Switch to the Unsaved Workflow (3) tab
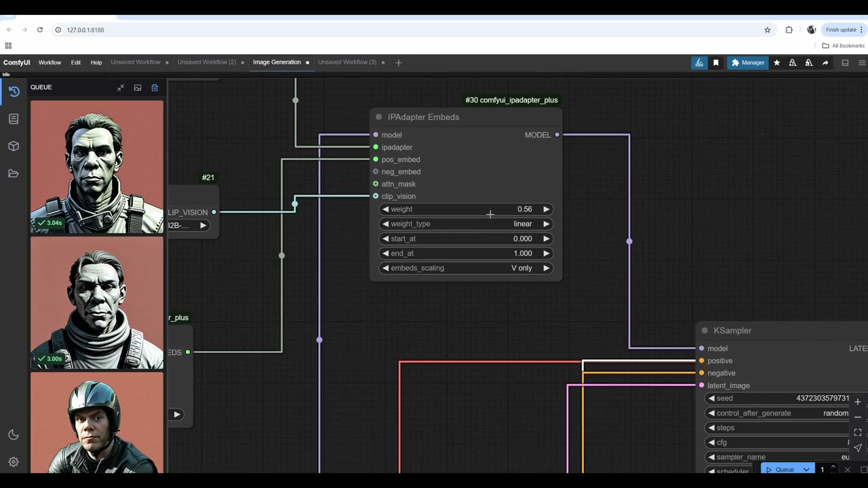 347,62
